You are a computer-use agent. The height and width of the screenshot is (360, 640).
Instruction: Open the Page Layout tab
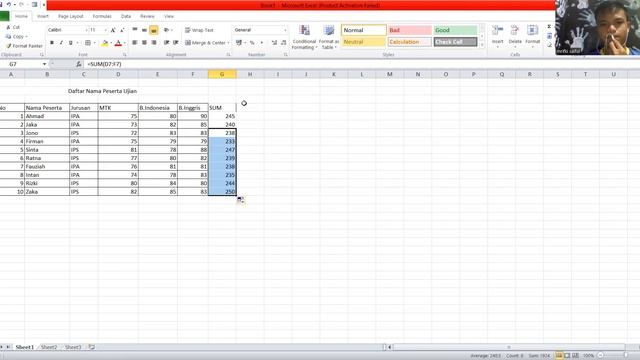click(71, 16)
